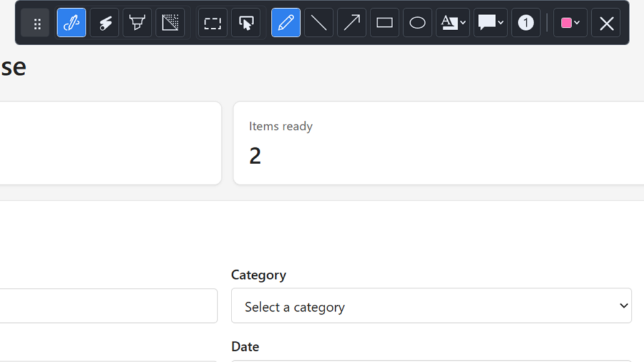Select the numbered step marker tool
Image resolution: width=644 pixels, height=362 pixels.
click(x=526, y=23)
